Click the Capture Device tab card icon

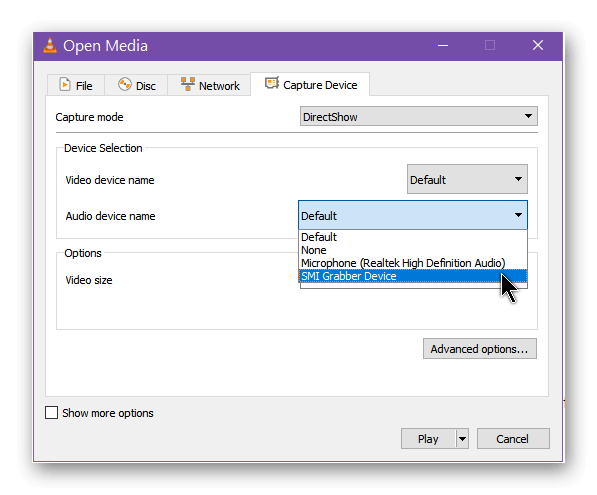pos(272,83)
